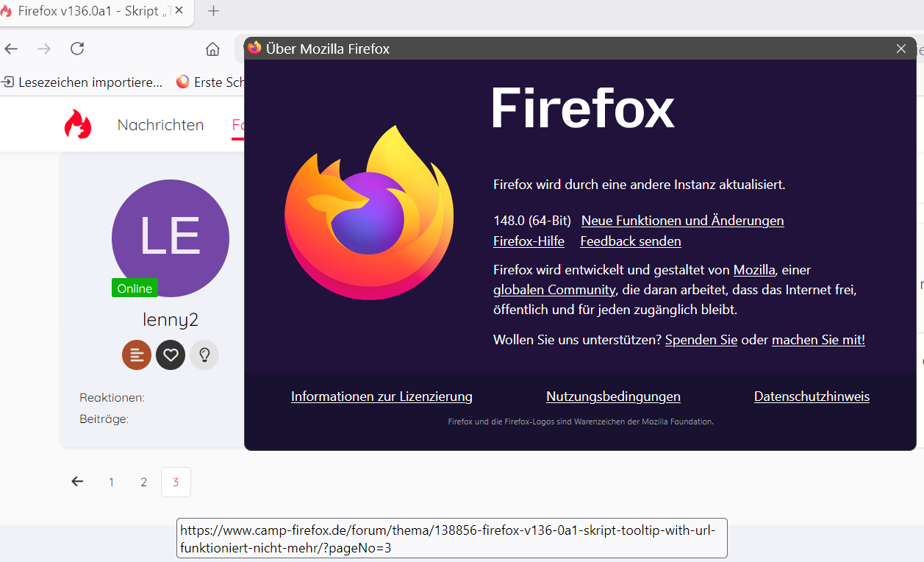
Task: Click the Firefox icon in dialog title bar
Action: pyautogui.click(x=254, y=48)
